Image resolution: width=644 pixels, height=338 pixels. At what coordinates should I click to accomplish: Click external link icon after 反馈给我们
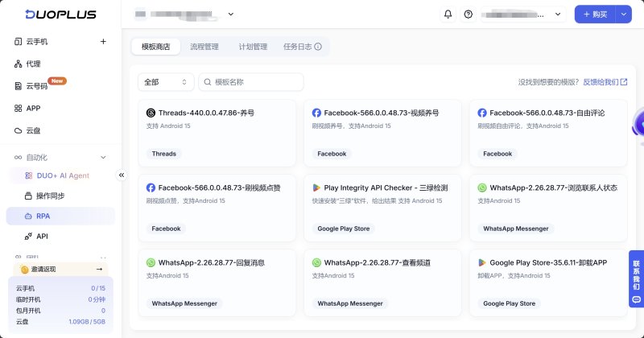point(623,82)
